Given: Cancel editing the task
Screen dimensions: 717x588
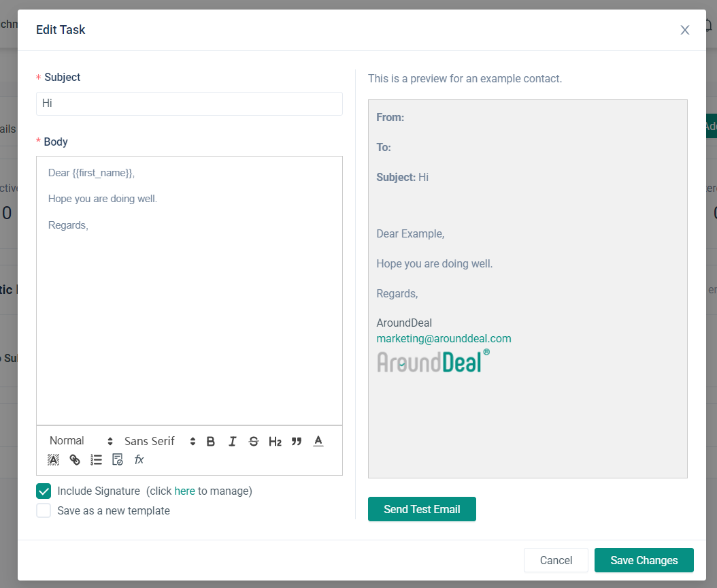Looking at the screenshot, I should 556,560.
